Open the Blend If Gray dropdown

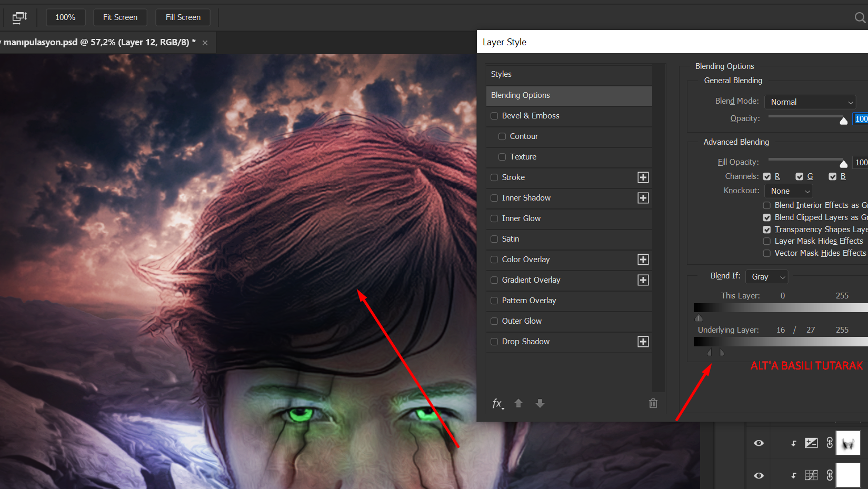(767, 277)
